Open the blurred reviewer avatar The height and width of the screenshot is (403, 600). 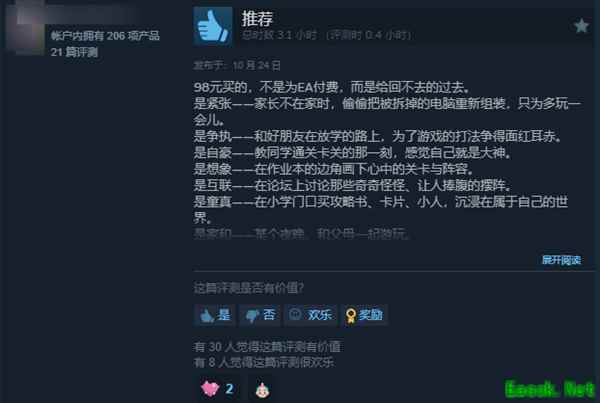coord(26,29)
